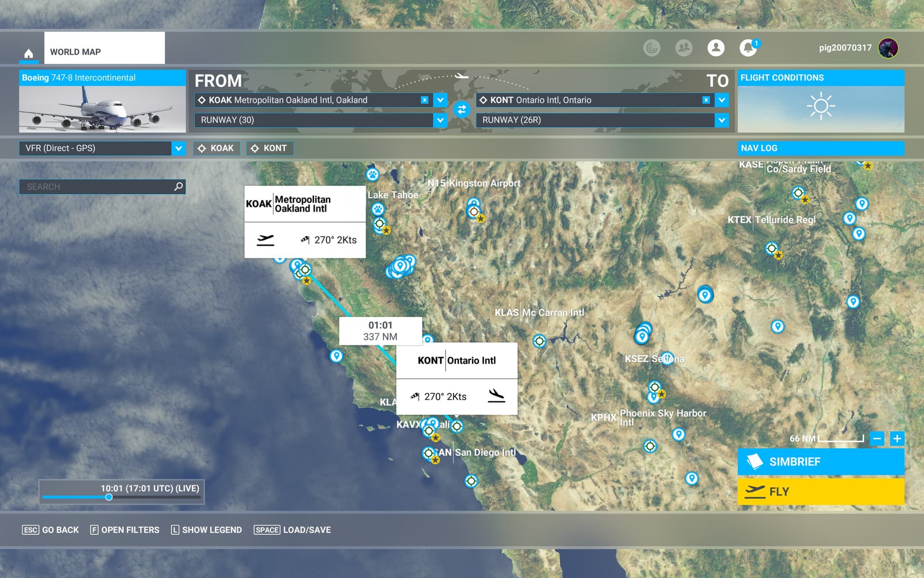This screenshot has height=578, width=924.
Task: Clear the KOAK departure airport
Action: [x=424, y=100]
